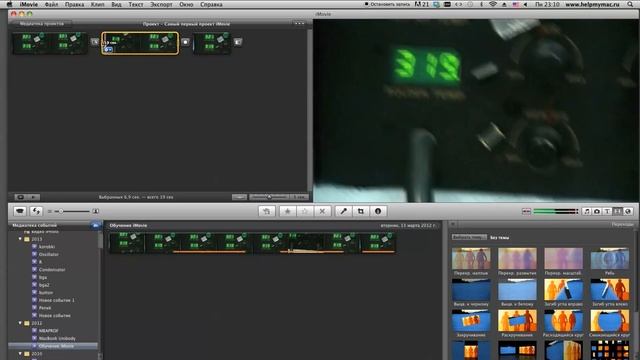Open the Apple menu

(9, 4)
